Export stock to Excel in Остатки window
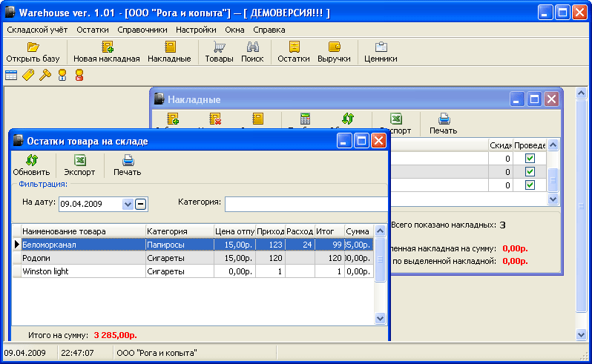Screen dimensions: 592x364 click(79, 165)
